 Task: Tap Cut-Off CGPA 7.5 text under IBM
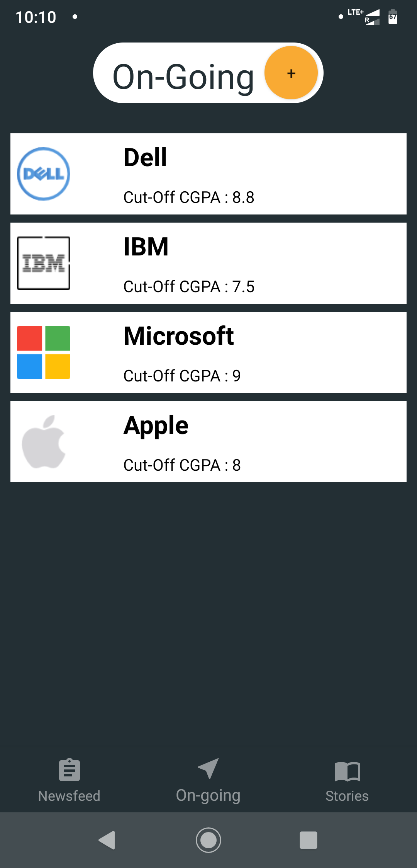[x=189, y=286]
